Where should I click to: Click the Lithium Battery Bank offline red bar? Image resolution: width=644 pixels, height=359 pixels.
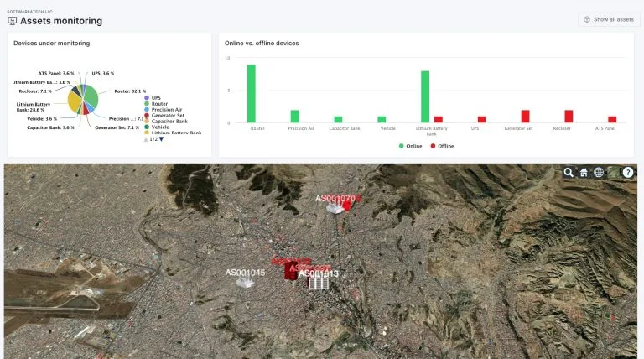[x=439, y=120]
